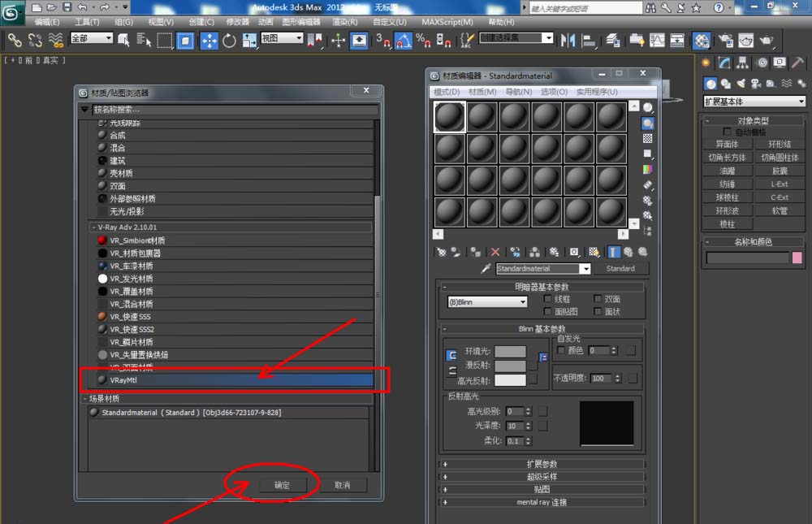Toggle the checkered background icon in material editor

[647, 139]
